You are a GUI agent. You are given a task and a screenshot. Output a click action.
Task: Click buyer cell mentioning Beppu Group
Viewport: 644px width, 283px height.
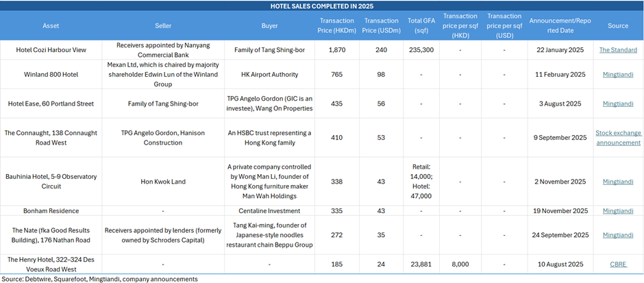(269, 235)
